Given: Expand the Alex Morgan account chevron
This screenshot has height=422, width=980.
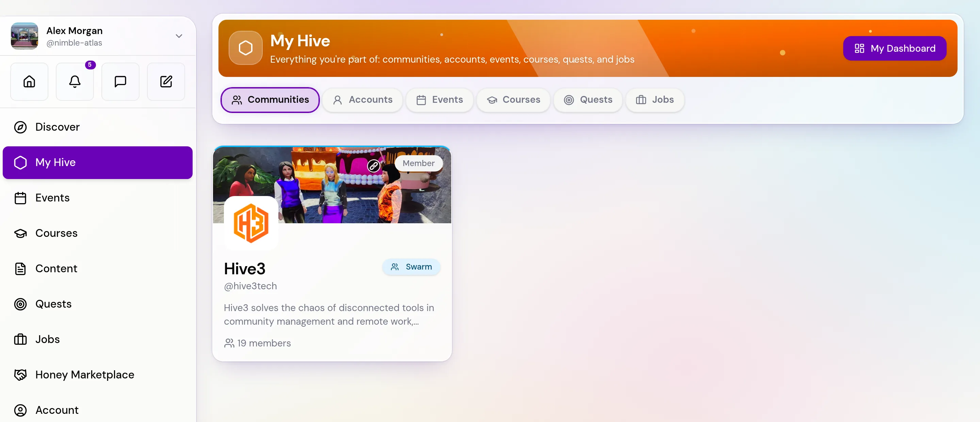Looking at the screenshot, I should 179,36.
